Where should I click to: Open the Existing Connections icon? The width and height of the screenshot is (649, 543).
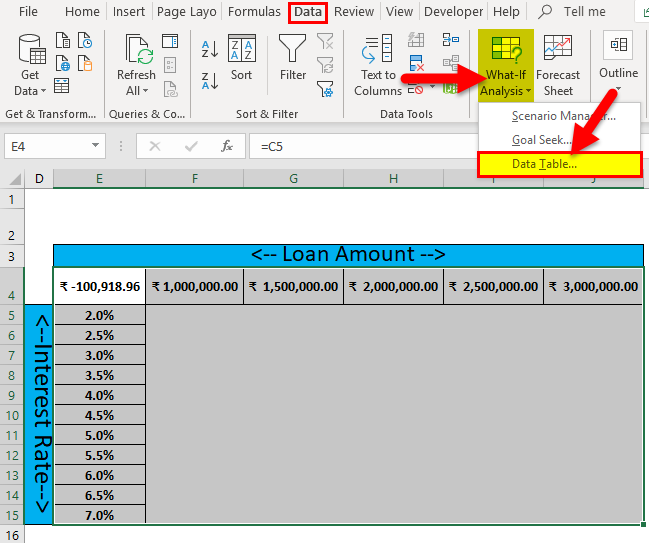coord(85,63)
